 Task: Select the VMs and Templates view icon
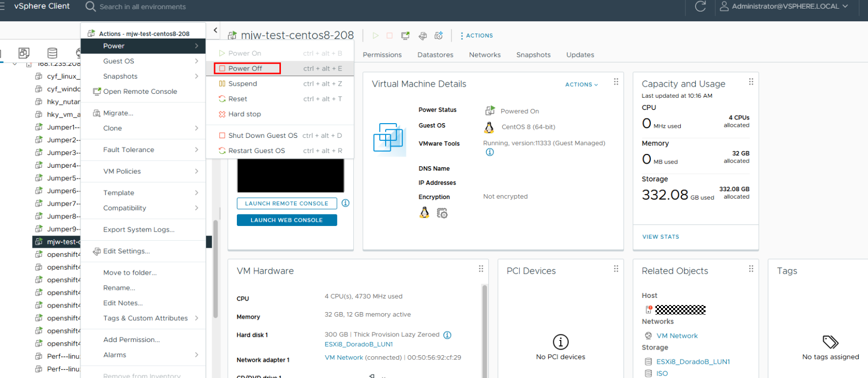tap(24, 53)
